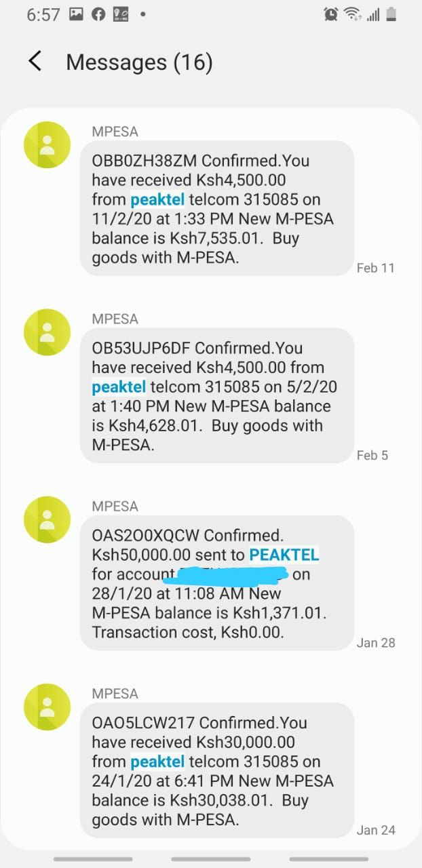
Task: Tap the alarm icon in status bar
Action: point(331,14)
